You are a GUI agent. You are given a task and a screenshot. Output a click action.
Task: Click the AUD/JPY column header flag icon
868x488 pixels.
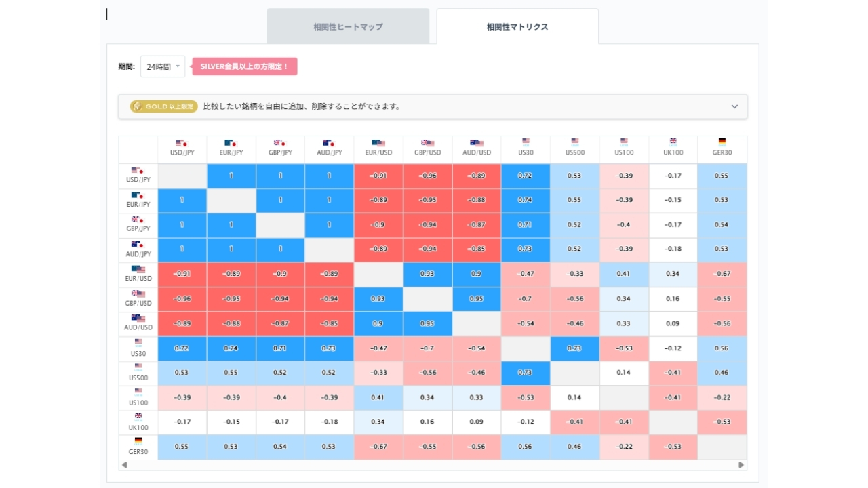coord(329,143)
